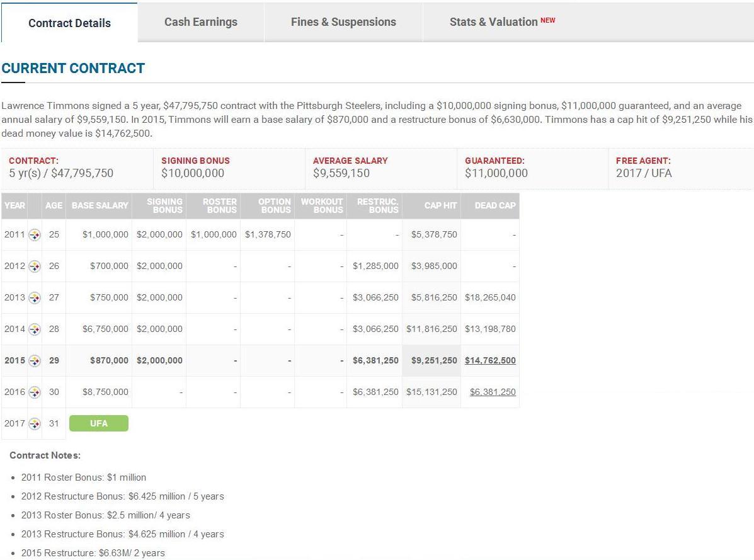Switch to the Fines & Suspensions tab

[x=343, y=22]
